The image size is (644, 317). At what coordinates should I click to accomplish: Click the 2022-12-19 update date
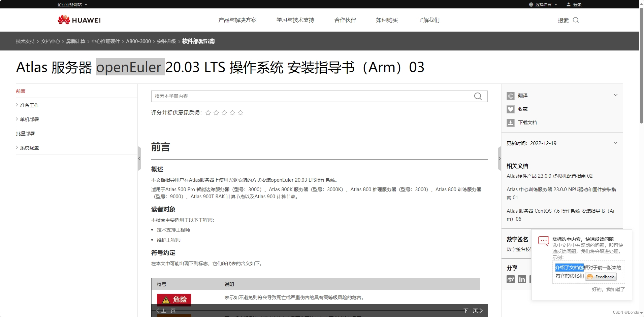pyautogui.click(x=543, y=143)
